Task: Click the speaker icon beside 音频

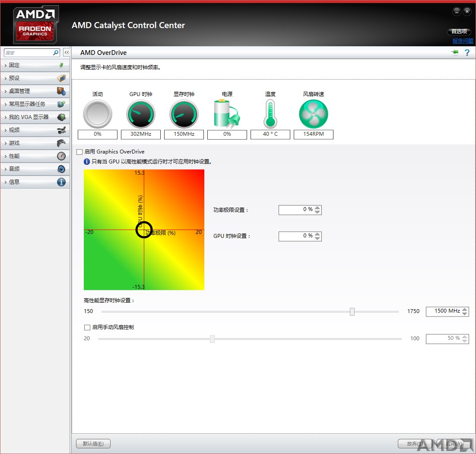Action: tap(61, 169)
